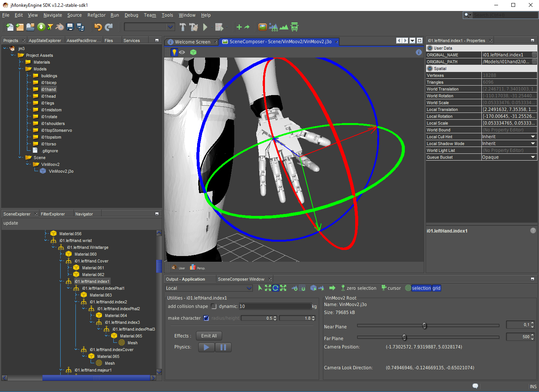Click the grey Redo arrow
This screenshot has height=392, width=539.
[x=109, y=27]
